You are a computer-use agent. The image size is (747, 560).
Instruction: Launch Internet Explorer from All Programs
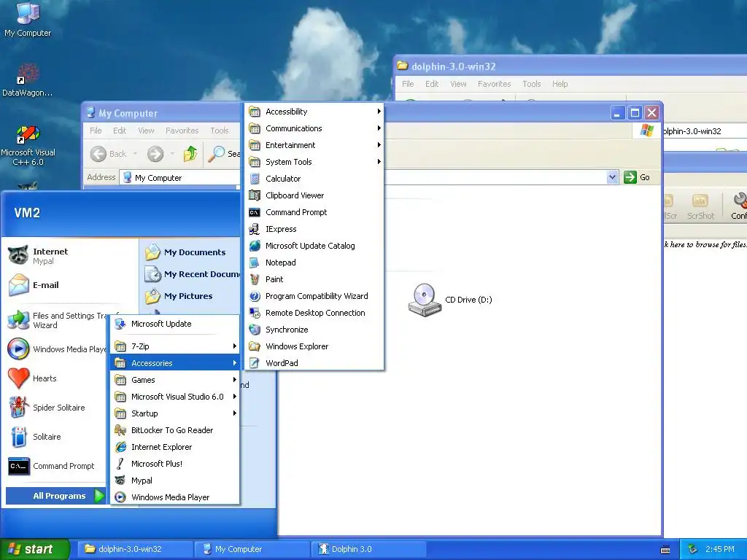tap(174, 447)
